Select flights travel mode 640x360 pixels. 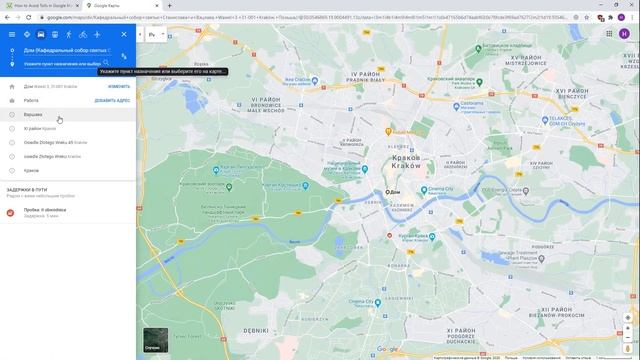tap(97, 35)
